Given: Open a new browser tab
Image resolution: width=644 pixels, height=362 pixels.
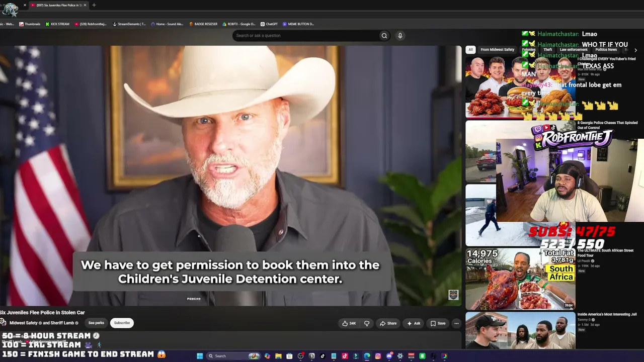Looking at the screenshot, I should coord(94,5).
